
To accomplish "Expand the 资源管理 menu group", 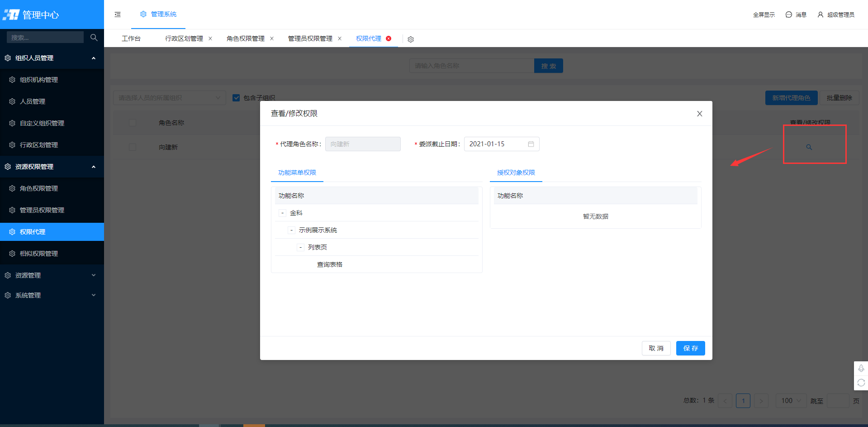I will (x=52, y=275).
